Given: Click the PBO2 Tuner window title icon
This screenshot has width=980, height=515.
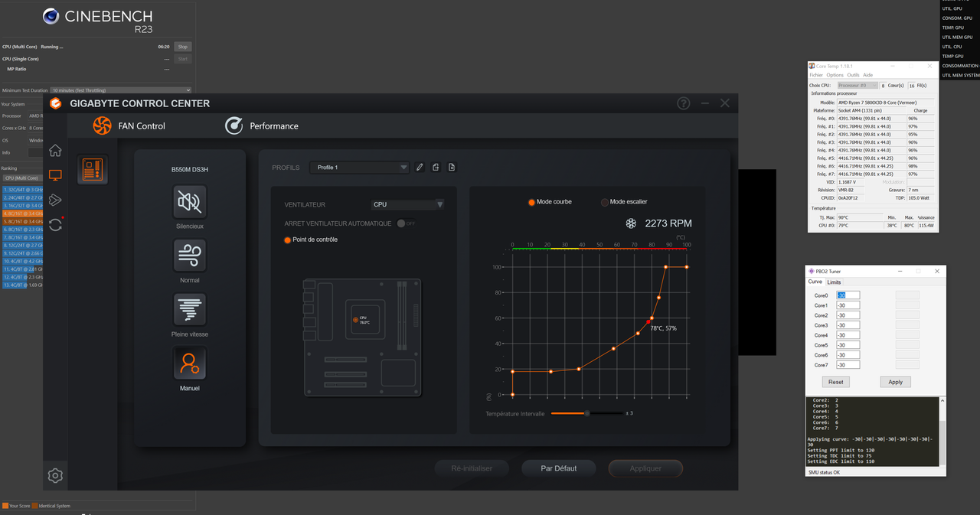Looking at the screenshot, I should coord(812,271).
